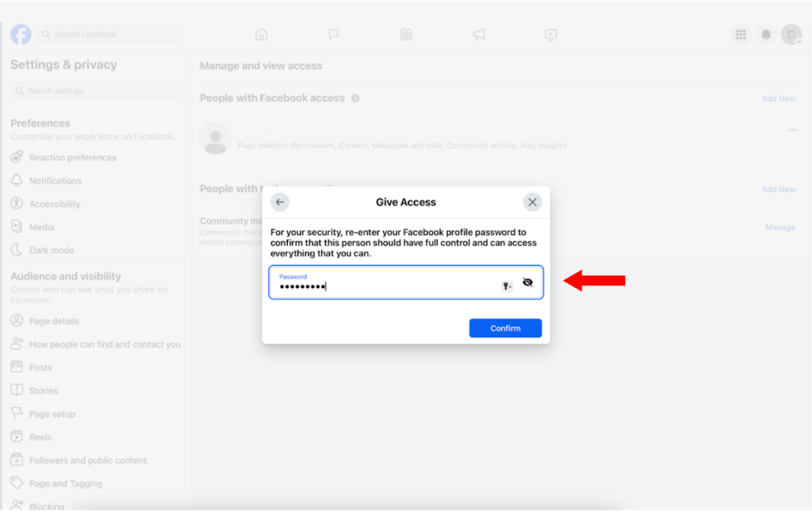812x511 pixels.
Task: Click the Password input field
Action: click(x=406, y=282)
